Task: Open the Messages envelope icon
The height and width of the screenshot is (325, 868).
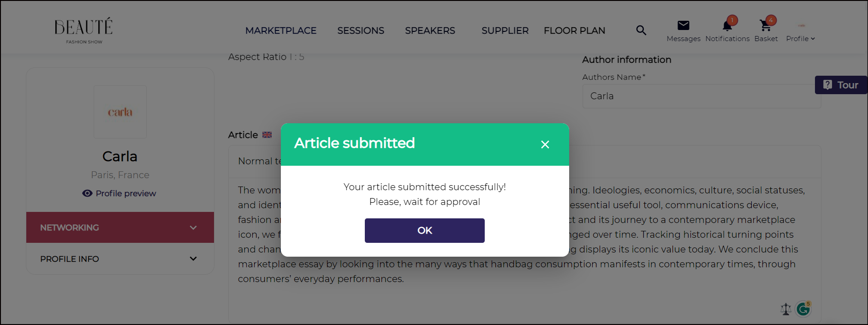Action: [683, 26]
